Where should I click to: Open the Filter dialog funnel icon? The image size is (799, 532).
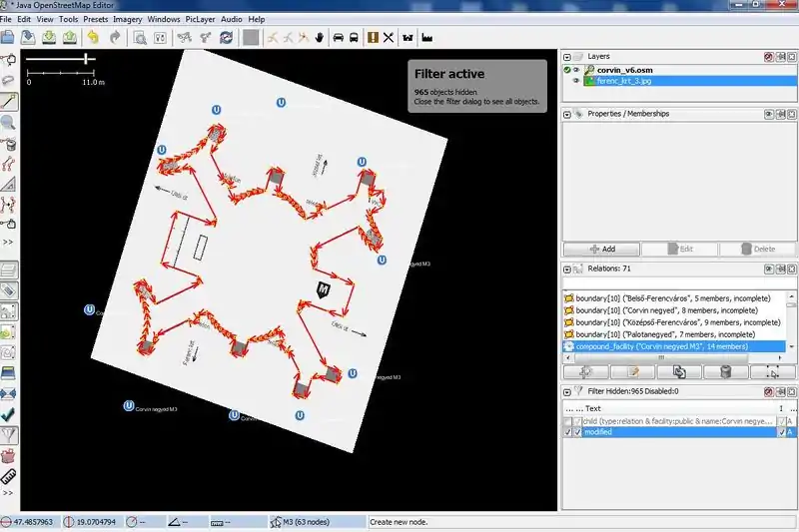tap(9, 435)
